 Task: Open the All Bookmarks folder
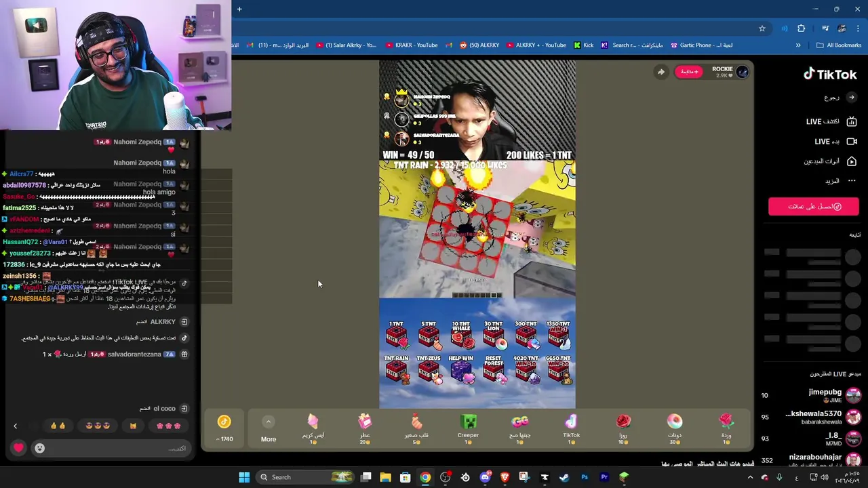point(839,45)
